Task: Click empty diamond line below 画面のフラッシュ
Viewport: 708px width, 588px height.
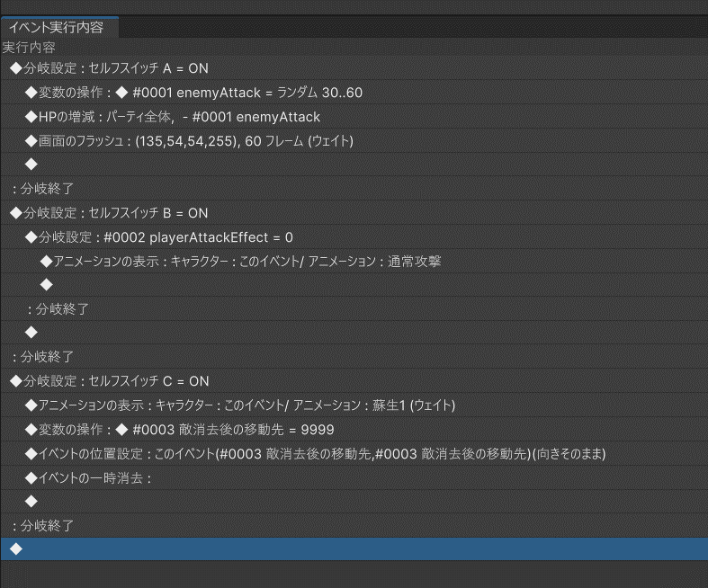Action: pyautogui.click(x=31, y=165)
